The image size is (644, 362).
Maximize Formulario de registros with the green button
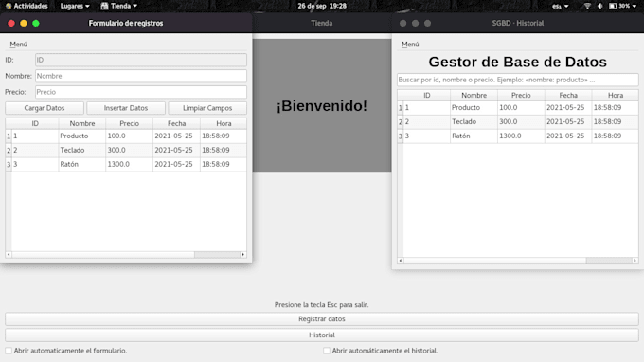coord(36,23)
